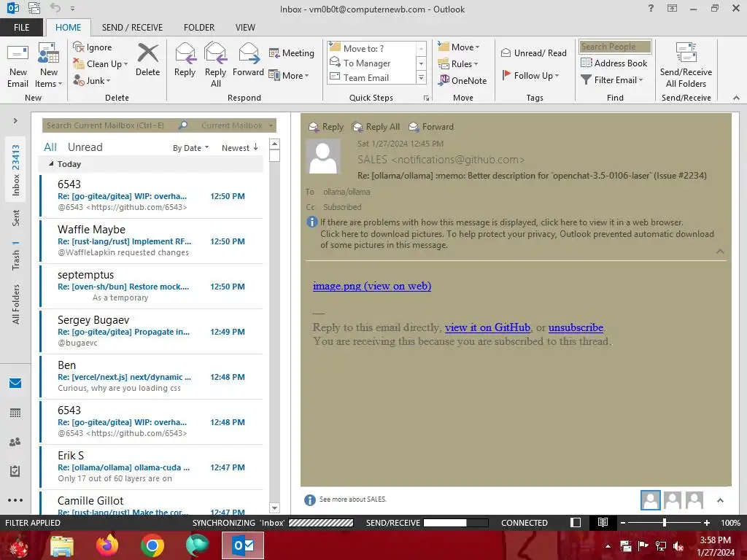Viewport: 747px width, 560px height.
Task: Click the unsubscribe link
Action: click(x=576, y=327)
